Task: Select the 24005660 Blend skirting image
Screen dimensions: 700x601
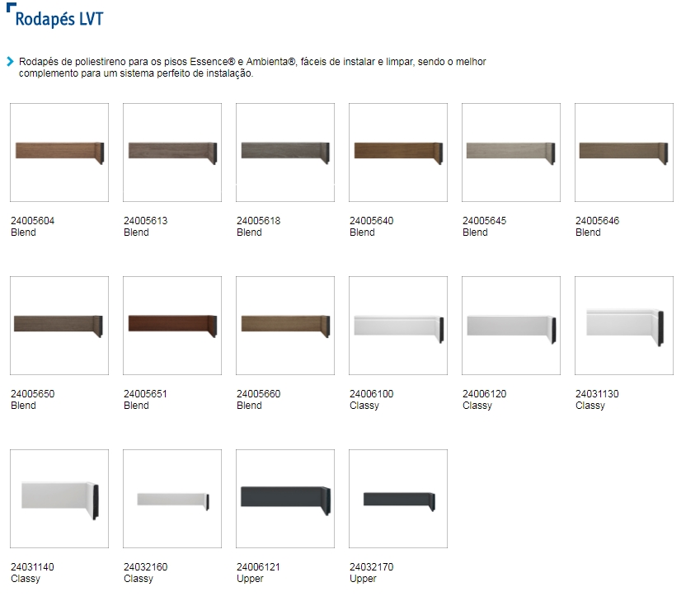Action: (285, 326)
